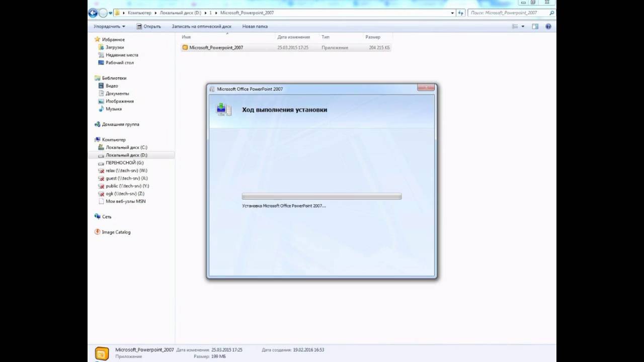Select 'Компьютер' in the navigation pane

click(x=114, y=140)
